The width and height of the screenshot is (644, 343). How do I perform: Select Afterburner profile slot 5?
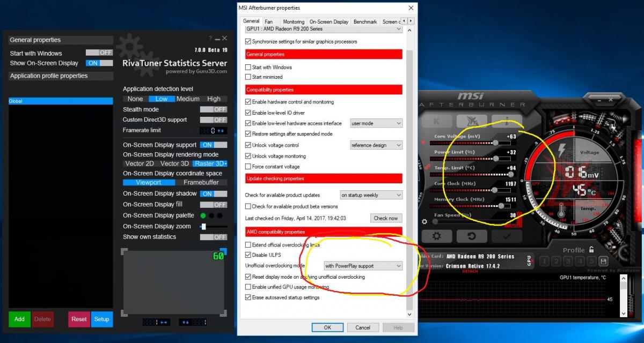point(591,262)
